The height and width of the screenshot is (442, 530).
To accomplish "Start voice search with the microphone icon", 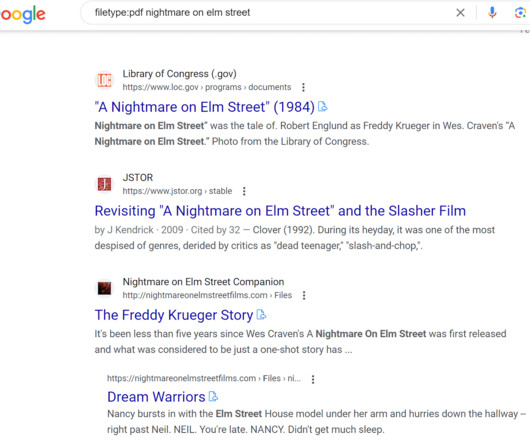I will pyautogui.click(x=492, y=13).
